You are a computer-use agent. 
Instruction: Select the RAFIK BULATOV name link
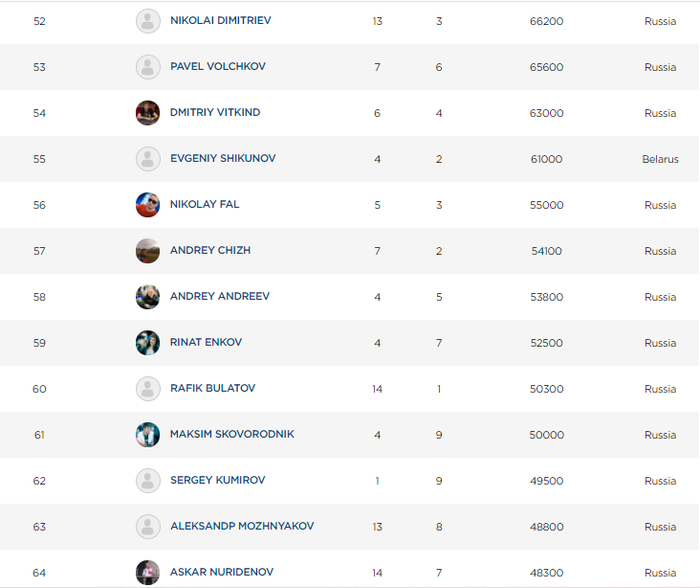point(212,389)
